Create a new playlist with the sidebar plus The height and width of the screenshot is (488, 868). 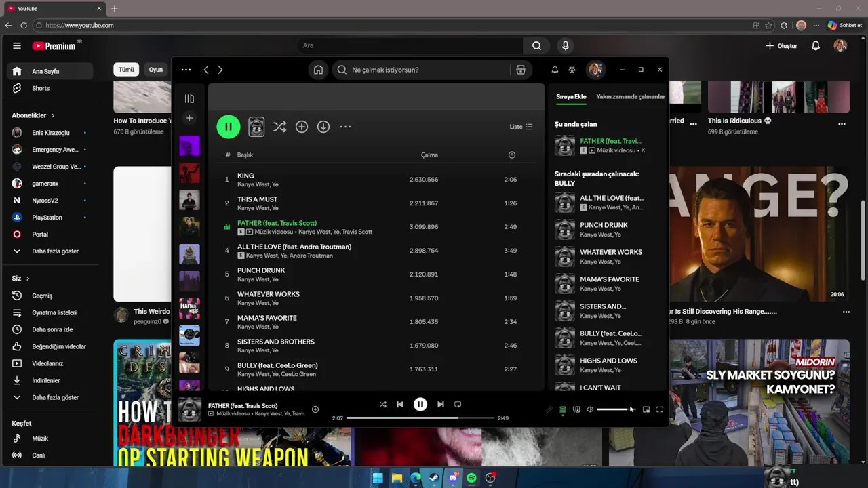point(189,118)
